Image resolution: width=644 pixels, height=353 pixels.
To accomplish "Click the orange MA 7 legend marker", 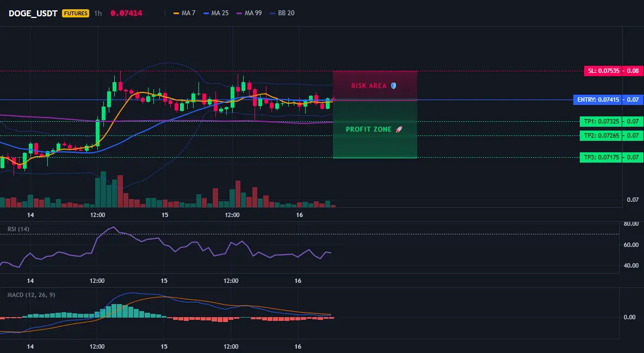I will 176,13.
